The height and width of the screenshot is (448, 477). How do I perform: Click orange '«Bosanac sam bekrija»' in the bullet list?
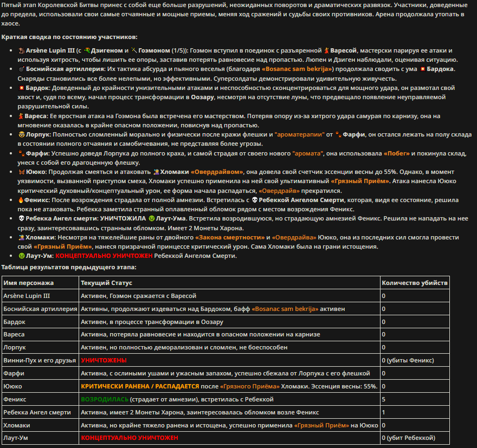coord(298,69)
